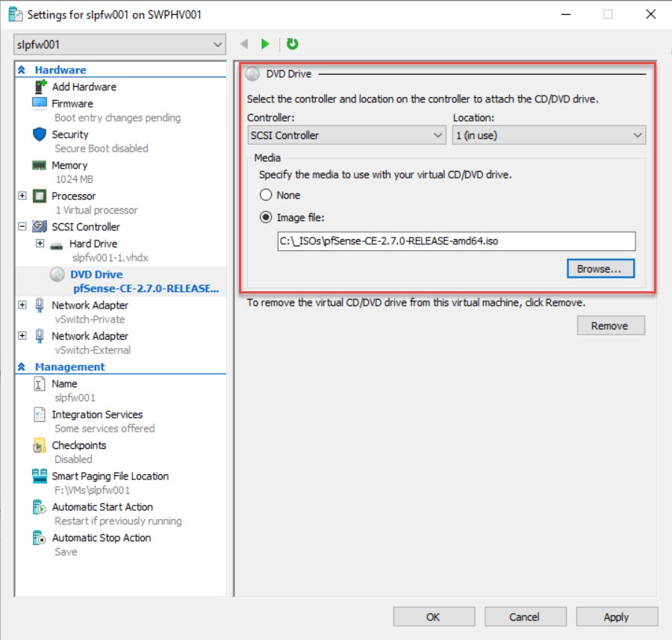Click the green refresh icon in toolbar
Viewport: 672px width, 640px height.
293,44
